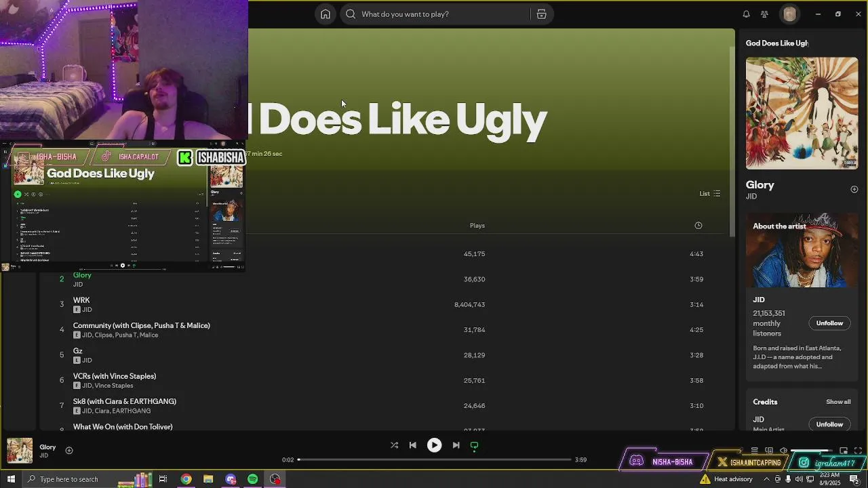Image resolution: width=868 pixels, height=488 pixels.
Task: Open the Heat advisory weather widget
Action: [x=726, y=479]
